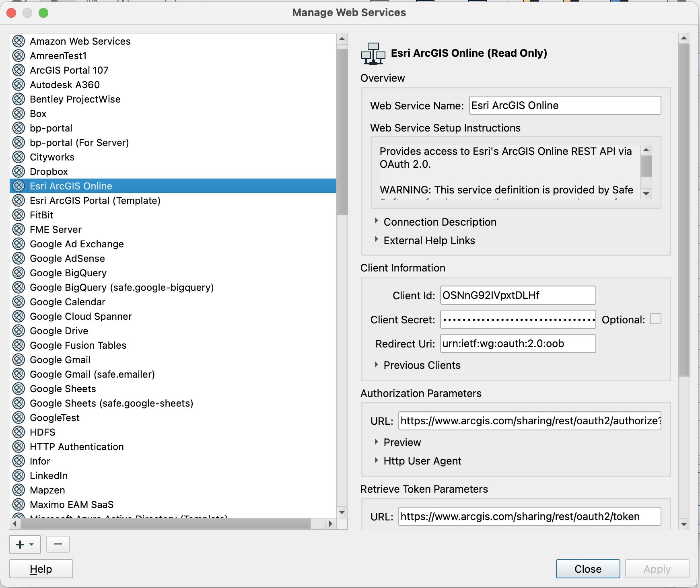Select Google BigQuery in the list
700x588 pixels.
click(173, 273)
